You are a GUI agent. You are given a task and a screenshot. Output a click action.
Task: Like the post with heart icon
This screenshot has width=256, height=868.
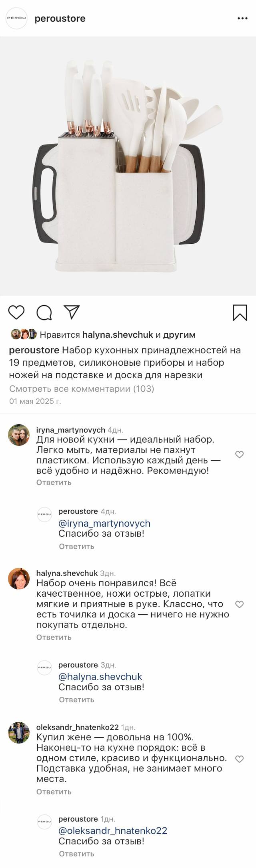16,312
